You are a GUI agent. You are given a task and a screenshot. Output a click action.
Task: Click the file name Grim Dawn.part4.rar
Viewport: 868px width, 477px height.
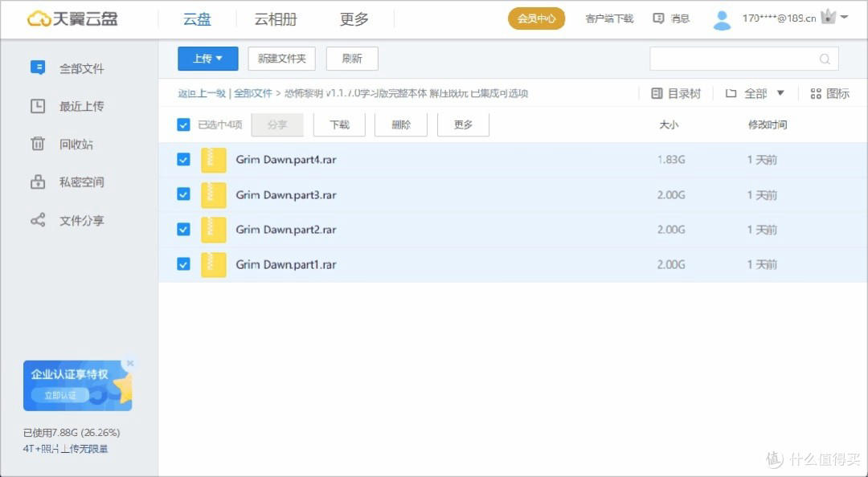[285, 160]
